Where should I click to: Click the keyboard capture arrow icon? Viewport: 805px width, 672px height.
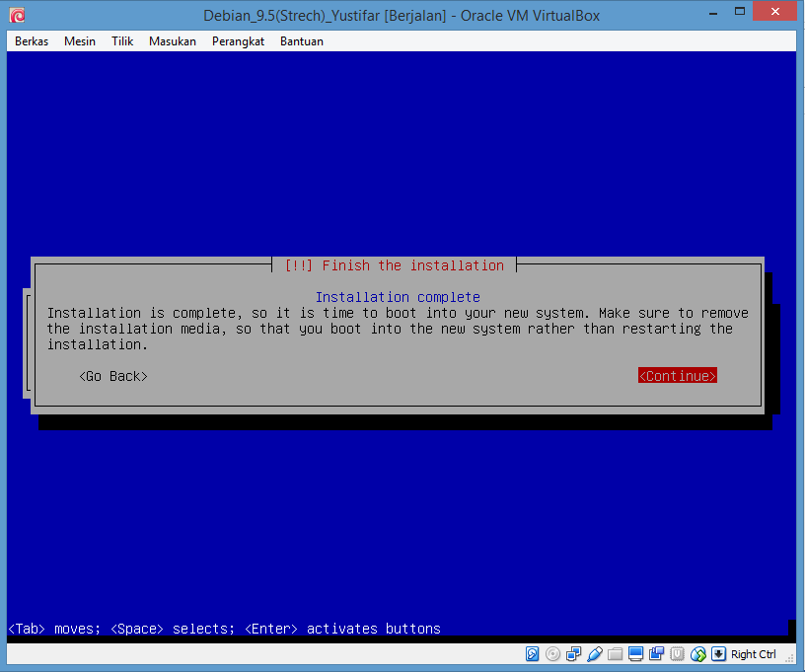(x=719, y=654)
